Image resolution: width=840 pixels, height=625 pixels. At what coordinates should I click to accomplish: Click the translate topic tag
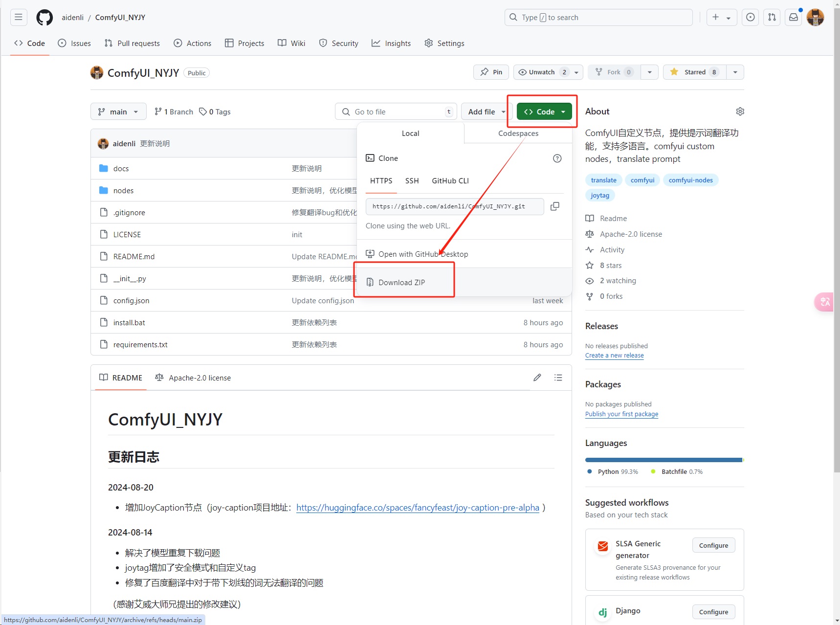click(603, 180)
